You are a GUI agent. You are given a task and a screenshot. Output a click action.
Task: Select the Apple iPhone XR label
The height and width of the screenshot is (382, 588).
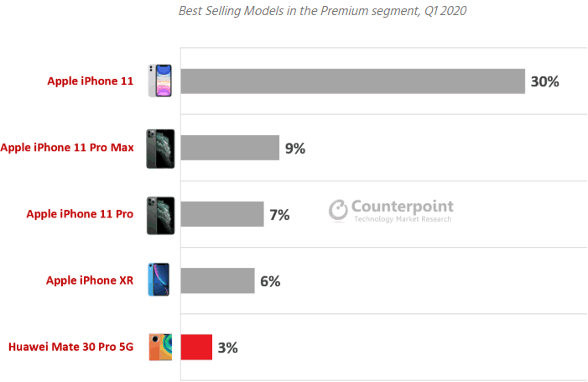(x=90, y=280)
